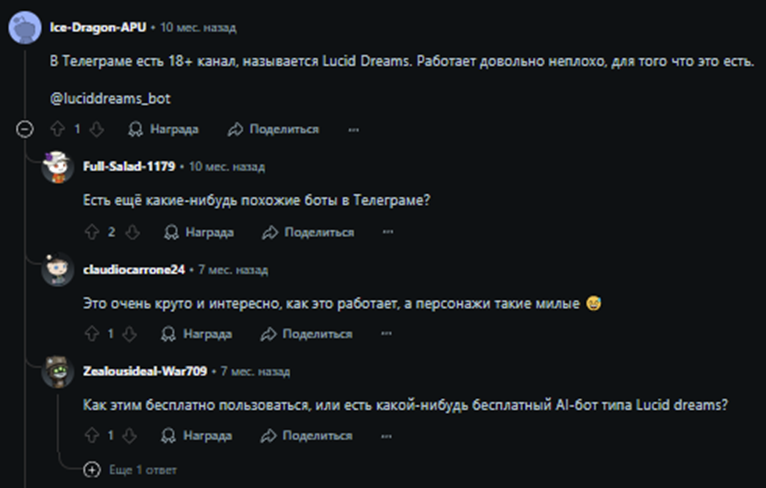The image size is (766, 488).
Task: Collapse the Ice-Dragon-APU comment thread
Action: pos(25,129)
